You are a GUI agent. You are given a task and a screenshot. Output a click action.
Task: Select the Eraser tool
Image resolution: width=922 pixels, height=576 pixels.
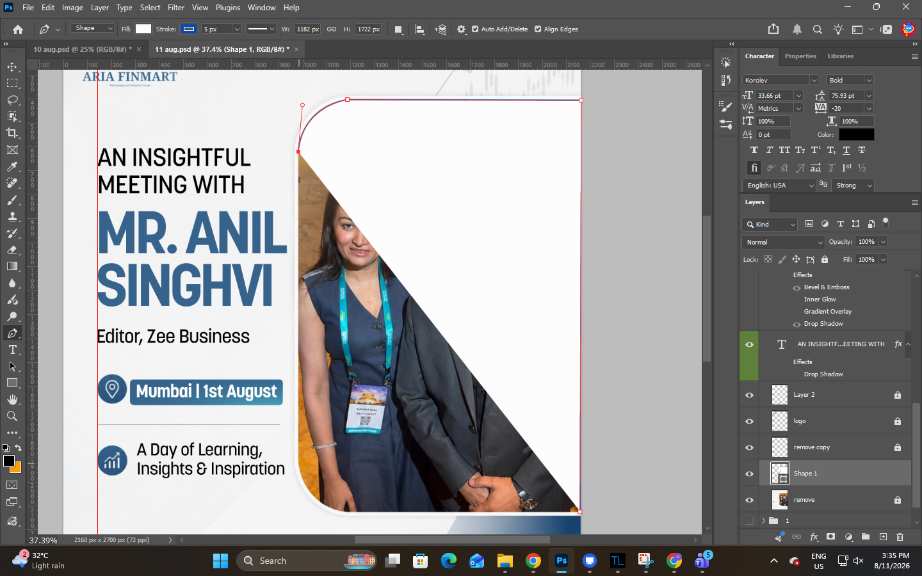pyautogui.click(x=12, y=250)
